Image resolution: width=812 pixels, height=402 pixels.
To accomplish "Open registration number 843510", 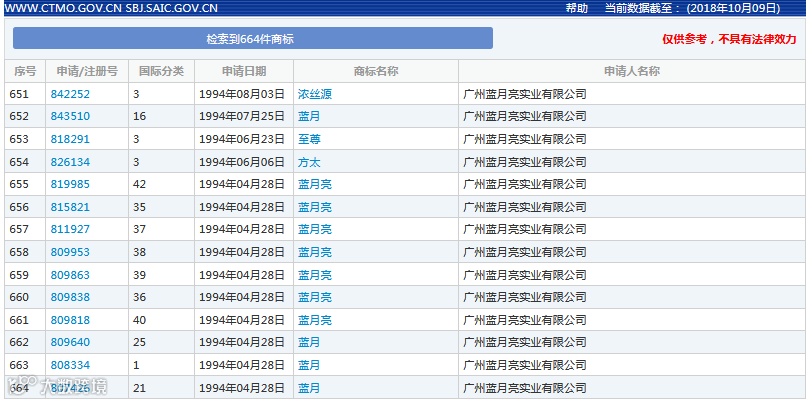I will pyautogui.click(x=70, y=117).
